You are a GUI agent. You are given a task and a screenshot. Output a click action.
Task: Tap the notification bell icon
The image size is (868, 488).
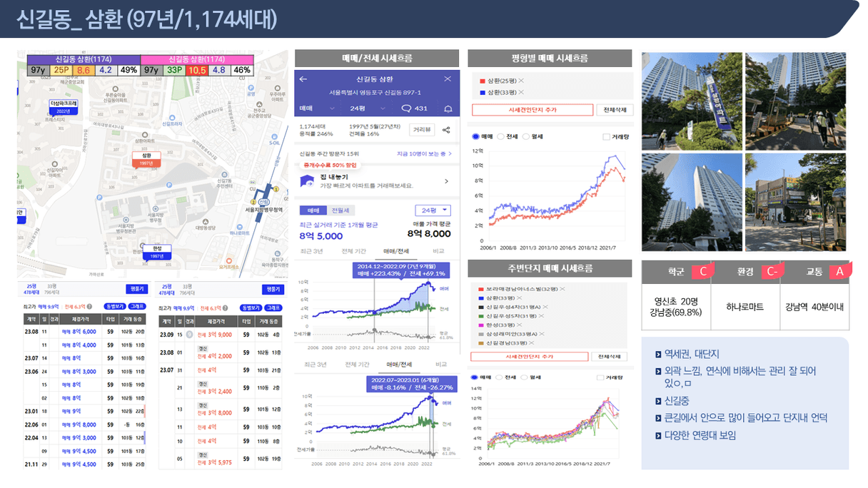(448, 108)
